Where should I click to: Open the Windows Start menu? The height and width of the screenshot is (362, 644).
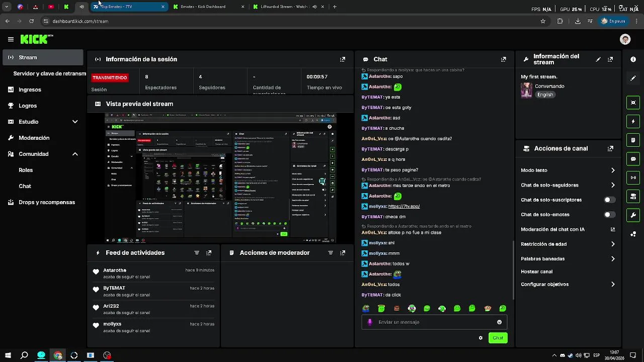[8, 355]
